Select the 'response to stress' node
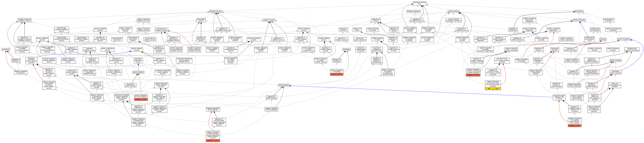This screenshot has width=644, height=143. coord(357,30)
